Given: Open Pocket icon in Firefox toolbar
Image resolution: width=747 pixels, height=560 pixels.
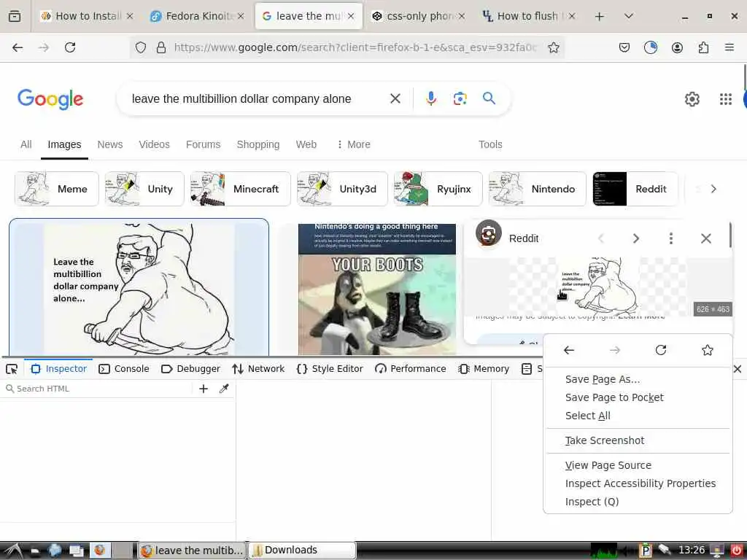Looking at the screenshot, I should point(624,47).
